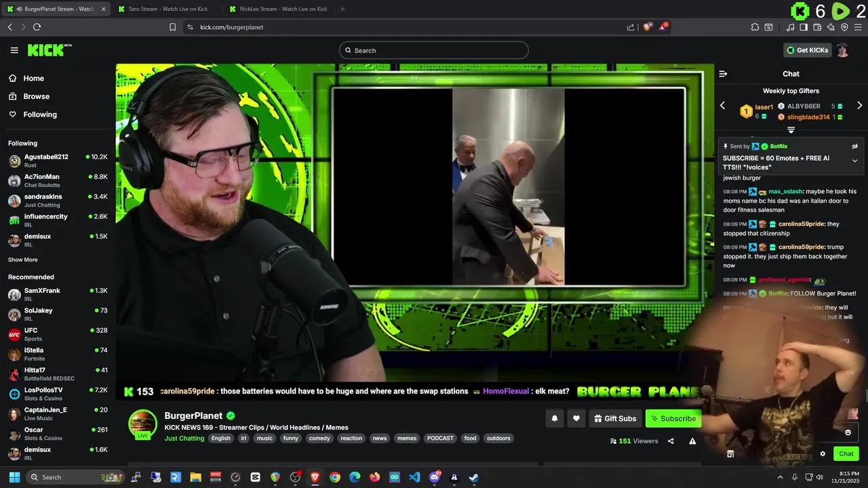The height and width of the screenshot is (488, 868).
Task: Subscribe to BurgerPlanet
Action: tap(673, 419)
